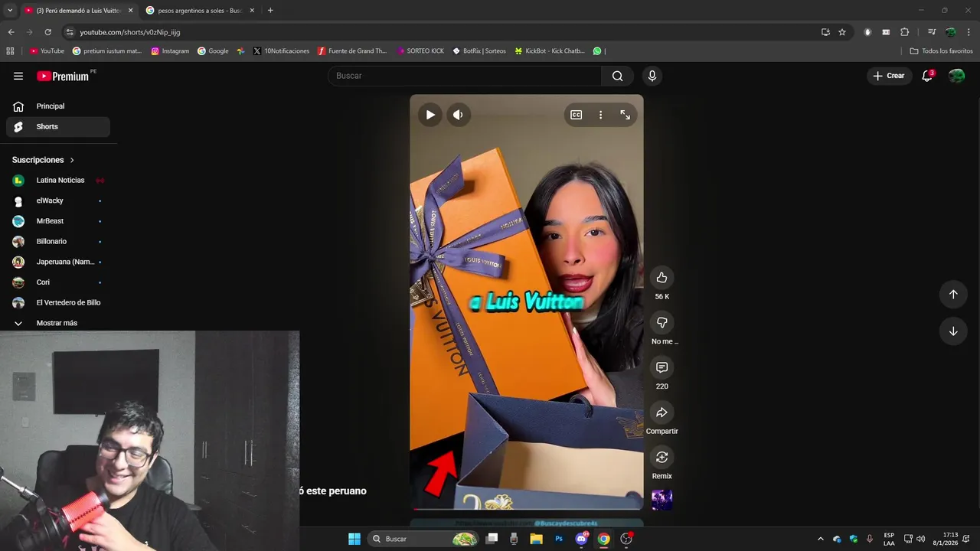Open the YouTube bookmark
The image size is (980, 551).
(x=47, y=51)
